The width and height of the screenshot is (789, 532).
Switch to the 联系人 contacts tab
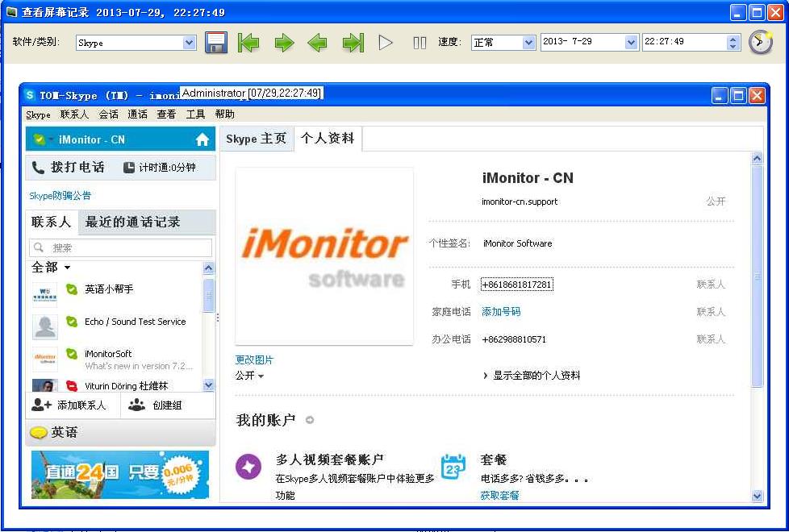(x=52, y=222)
